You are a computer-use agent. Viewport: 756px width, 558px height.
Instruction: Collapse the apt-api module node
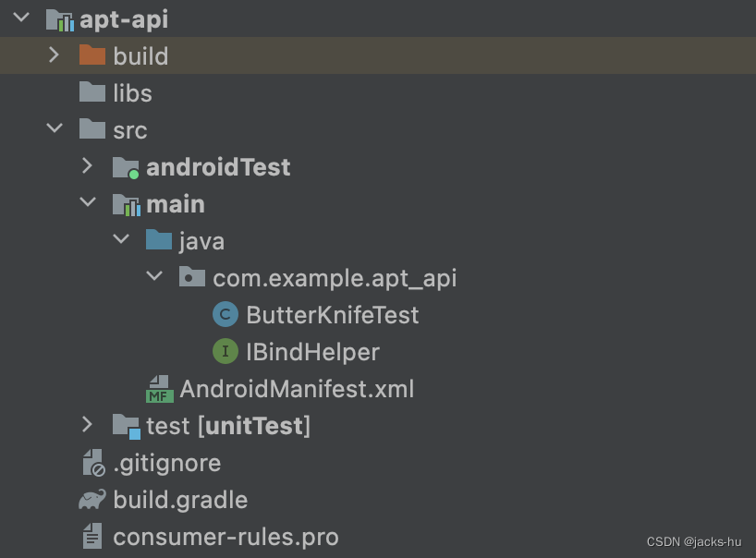[x=22, y=18]
